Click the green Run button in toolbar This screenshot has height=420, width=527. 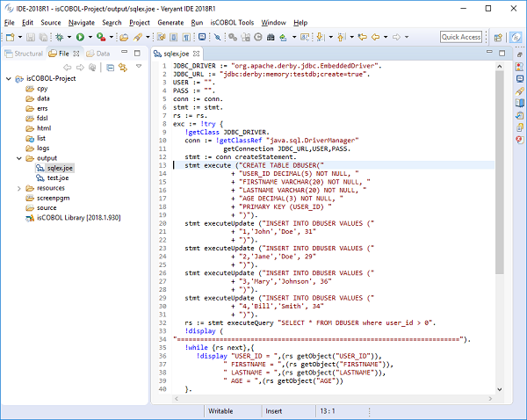pyautogui.click(x=79, y=37)
